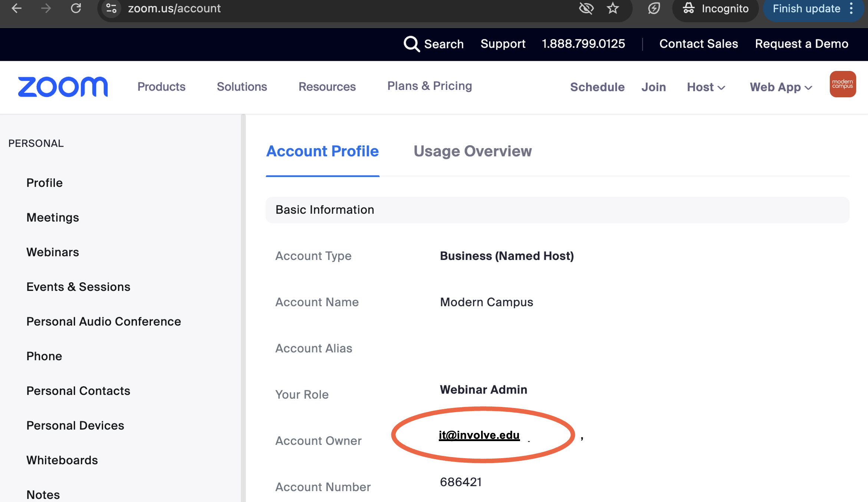Open the Incognito indicator
Viewport: 868px width, 502px height.
pyautogui.click(x=715, y=9)
